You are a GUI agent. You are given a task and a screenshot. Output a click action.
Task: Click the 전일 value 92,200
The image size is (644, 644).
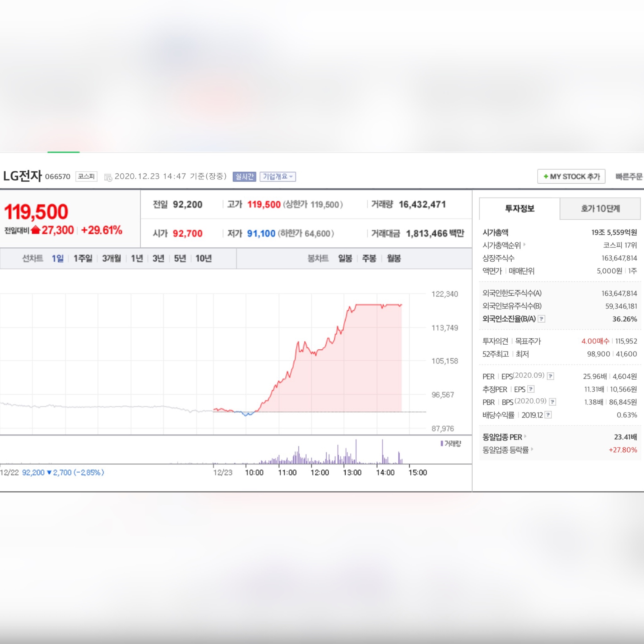pos(187,204)
